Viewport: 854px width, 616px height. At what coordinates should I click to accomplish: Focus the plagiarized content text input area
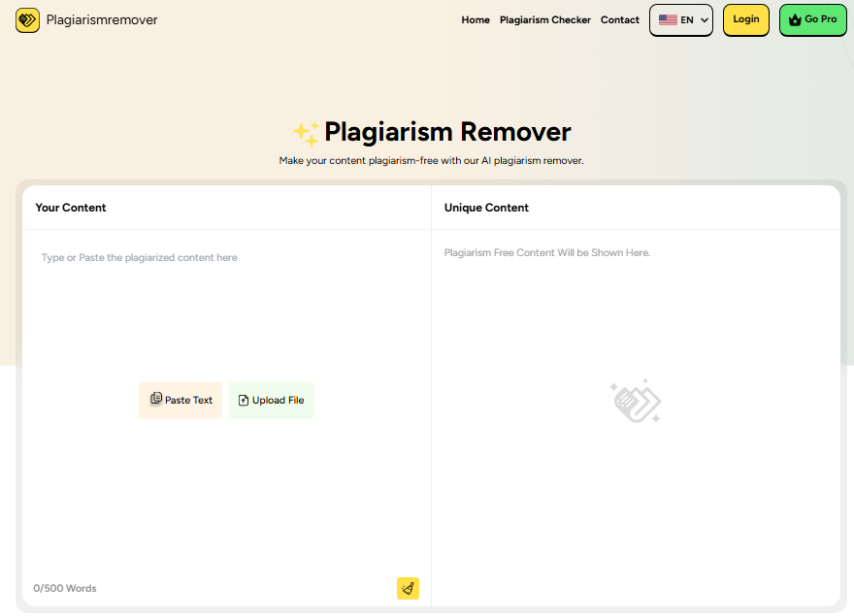tap(226, 310)
